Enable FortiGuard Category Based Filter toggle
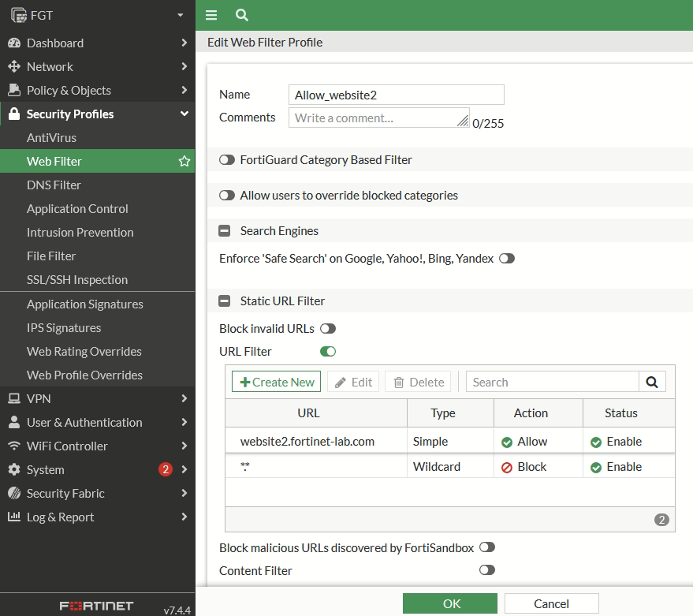693x616 pixels. click(x=227, y=160)
